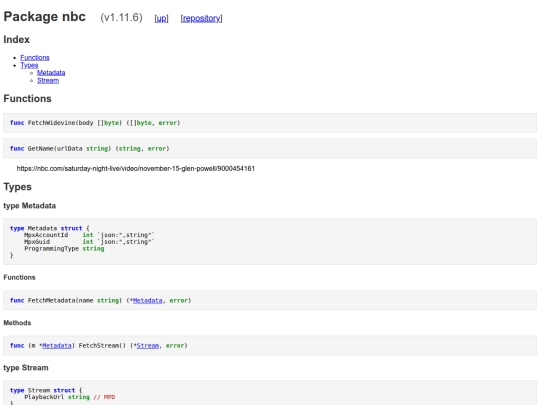Click the ProgrammingType string field line
The width and height of the screenshot is (540, 405).
(64, 249)
